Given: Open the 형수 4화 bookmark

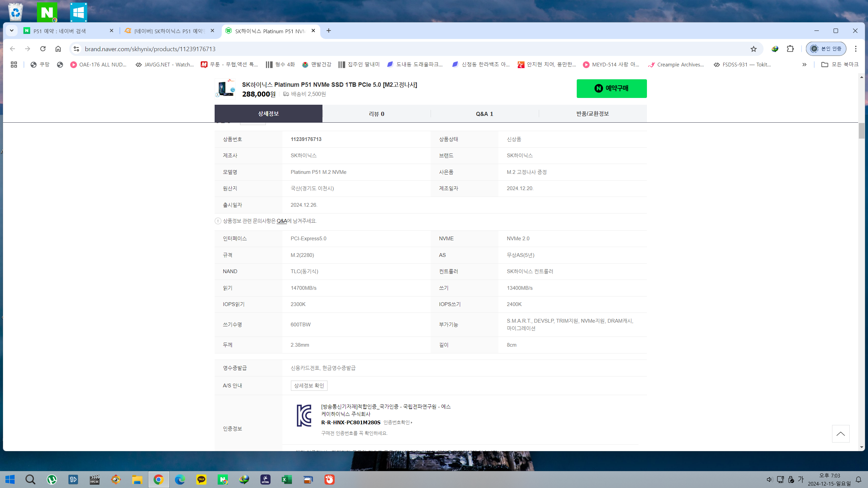Looking at the screenshot, I should (x=280, y=64).
